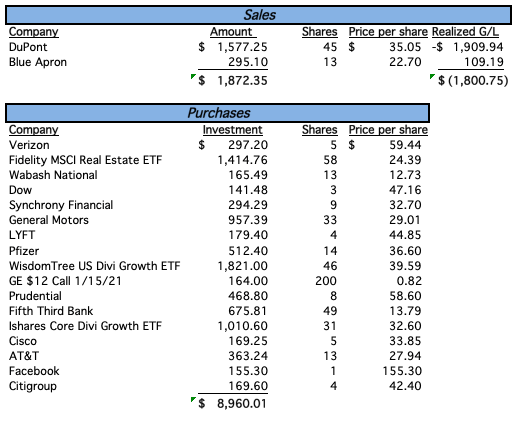
Task: Click the Dow company cell
Action: [x=20, y=190]
